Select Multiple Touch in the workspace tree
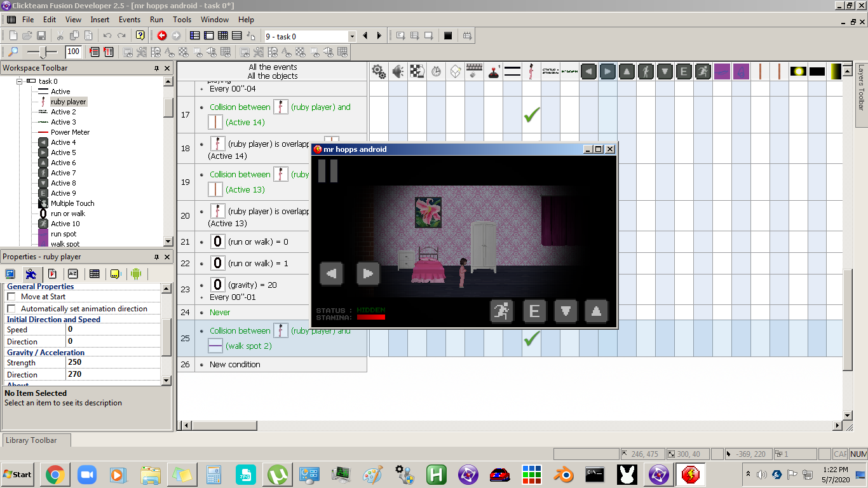Image resolution: width=868 pixels, height=488 pixels. pos(72,203)
